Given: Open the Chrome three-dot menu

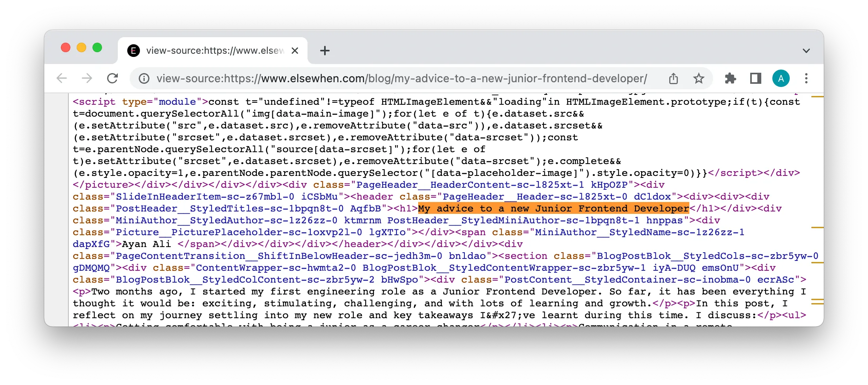Looking at the screenshot, I should pos(806,78).
